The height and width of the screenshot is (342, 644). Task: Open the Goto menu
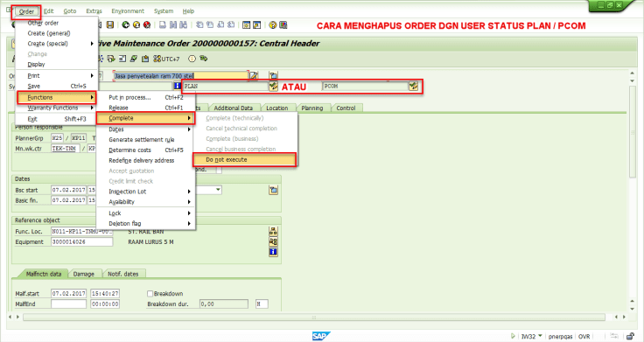click(x=70, y=11)
